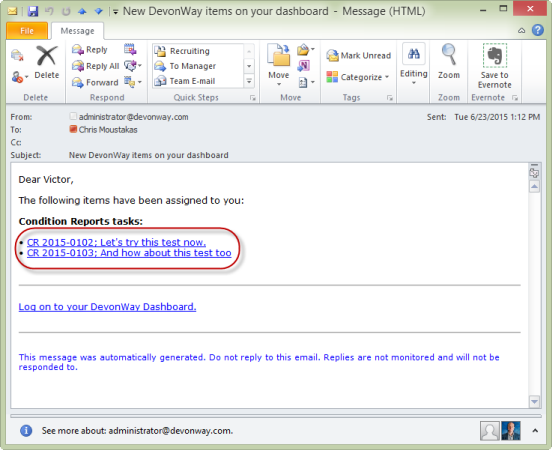Click the save disk icon in title bar
The width and height of the screenshot is (552, 450).
(33, 11)
